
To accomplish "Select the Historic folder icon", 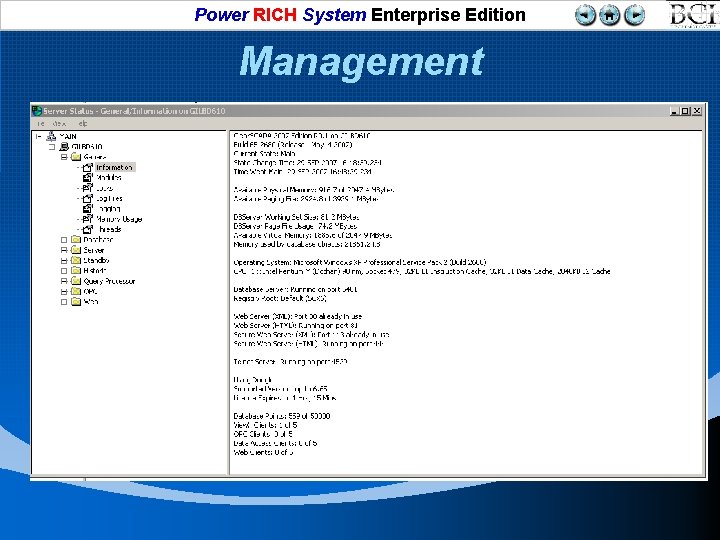I will click(76, 271).
